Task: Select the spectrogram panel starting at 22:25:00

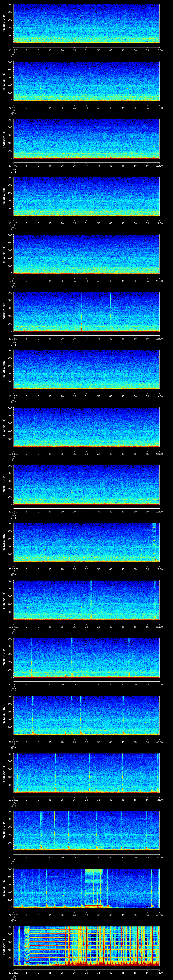Action: [86, 485]
